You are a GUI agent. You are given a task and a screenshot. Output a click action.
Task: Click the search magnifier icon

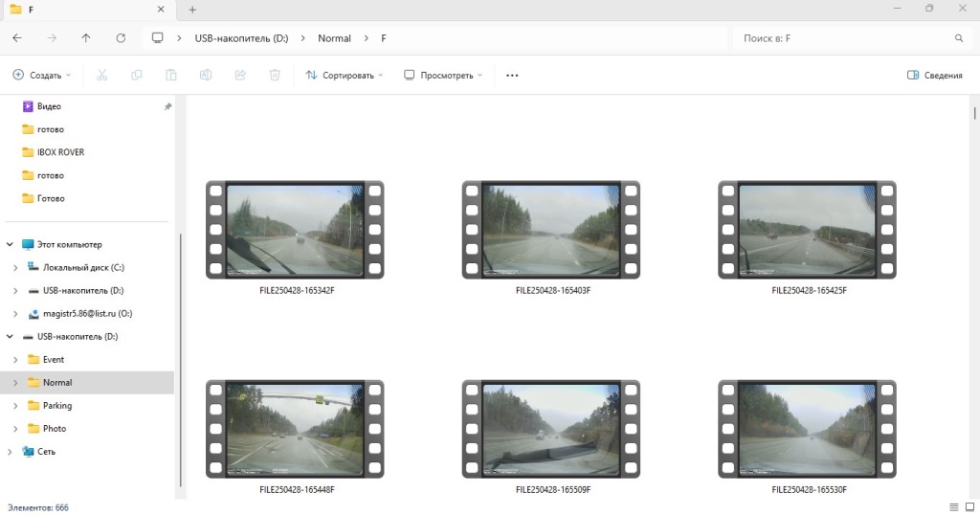(959, 38)
